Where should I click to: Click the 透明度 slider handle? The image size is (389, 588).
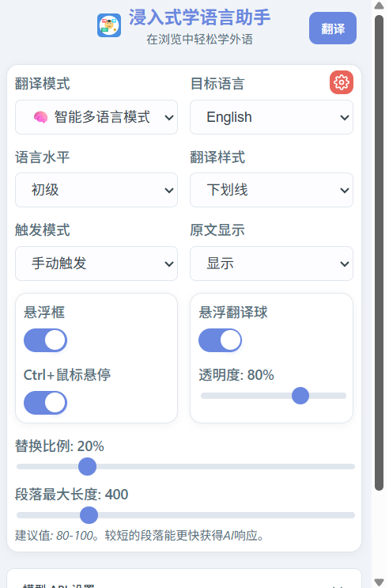(x=300, y=396)
